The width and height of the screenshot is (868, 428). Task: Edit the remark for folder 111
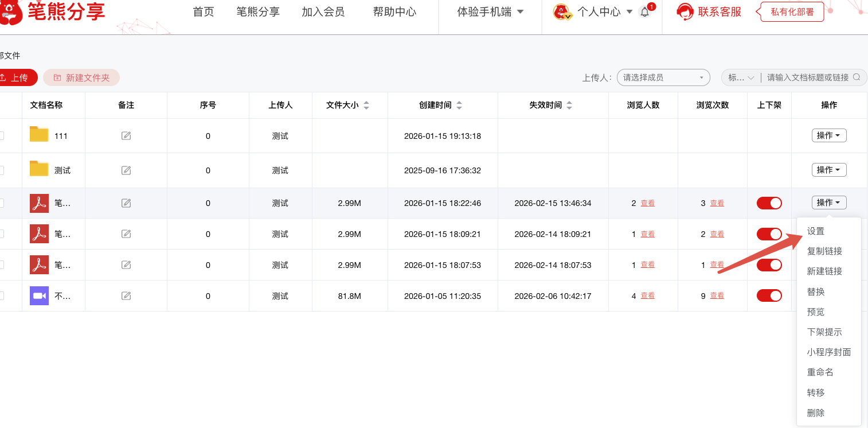[126, 136]
